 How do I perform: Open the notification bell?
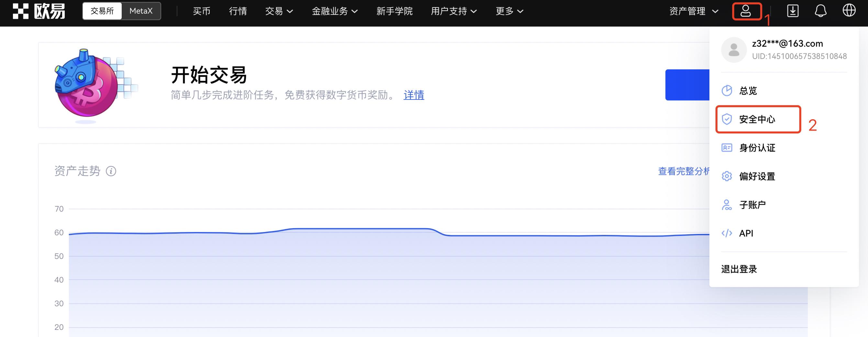pos(820,11)
